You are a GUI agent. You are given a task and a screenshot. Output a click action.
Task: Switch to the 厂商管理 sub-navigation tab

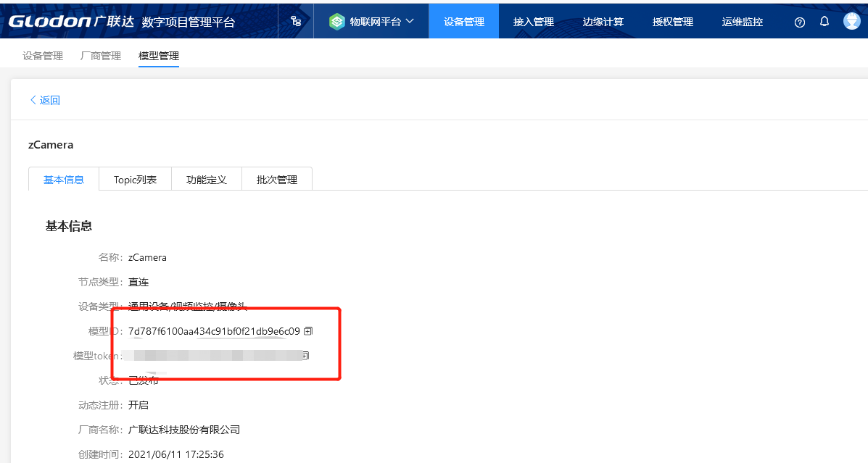point(101,56)
